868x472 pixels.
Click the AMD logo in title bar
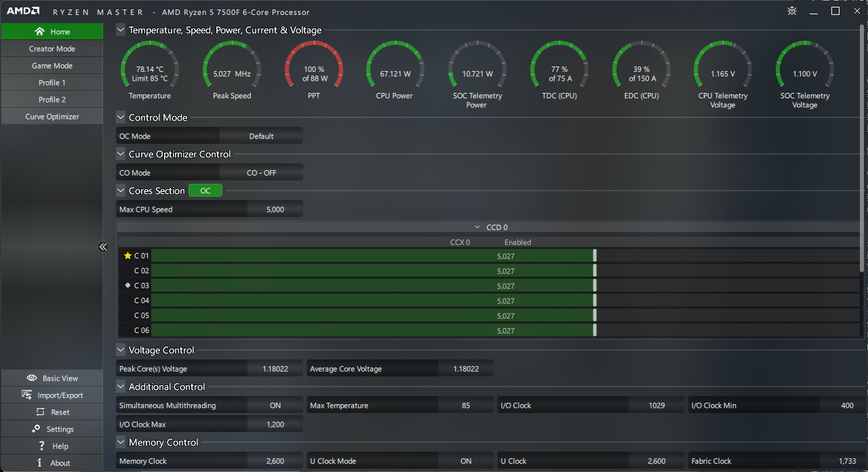(22, 12)
